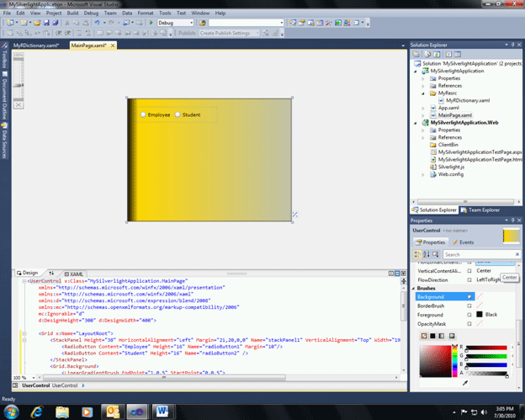Switch to the MyRDictionary.xaml tab
The width and height of the screenshot is (525, 420).
[x=36, y=45]
